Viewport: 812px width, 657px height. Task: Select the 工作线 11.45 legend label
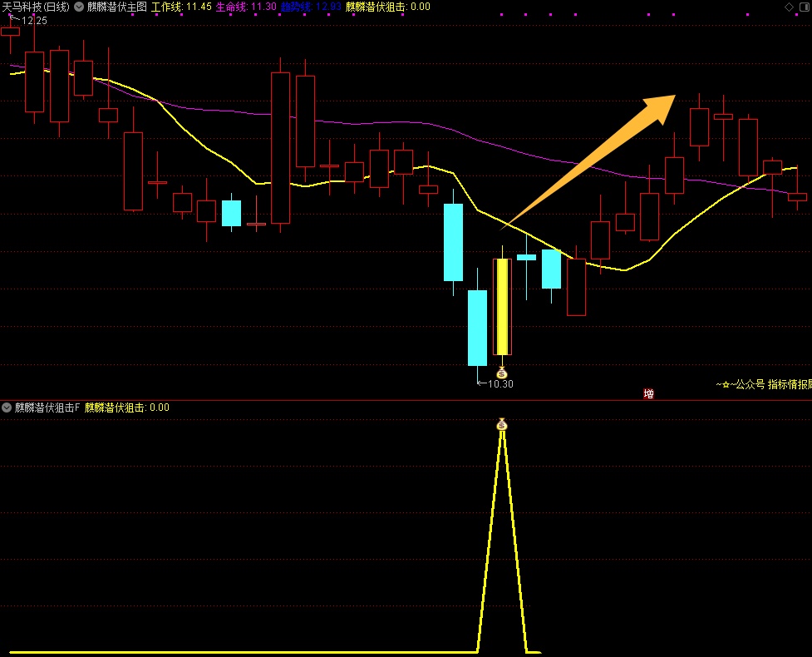click(181, 7)
